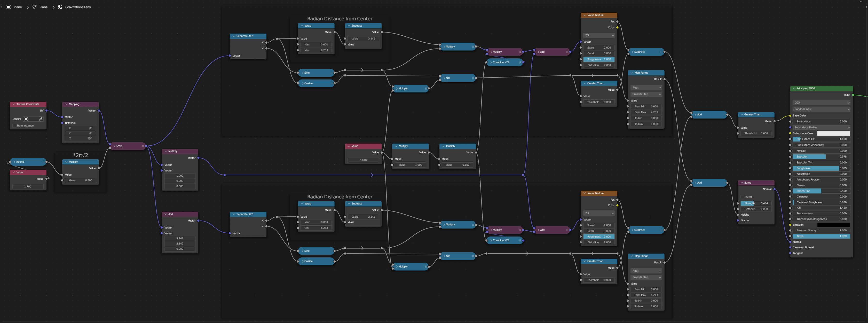Click the Normal output socket on Bump node
Image resolution: width=868 pixels, height=323 pixels.
tap(774, 189)
